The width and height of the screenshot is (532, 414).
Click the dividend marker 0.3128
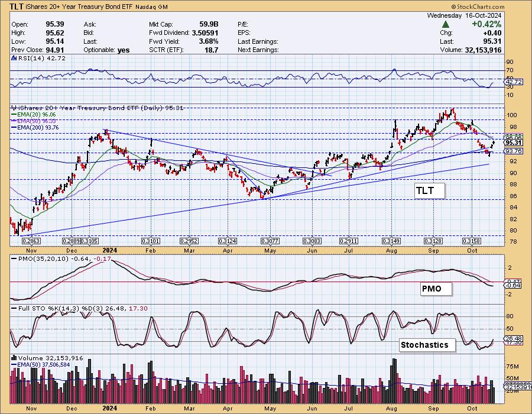tap(433, 241)
